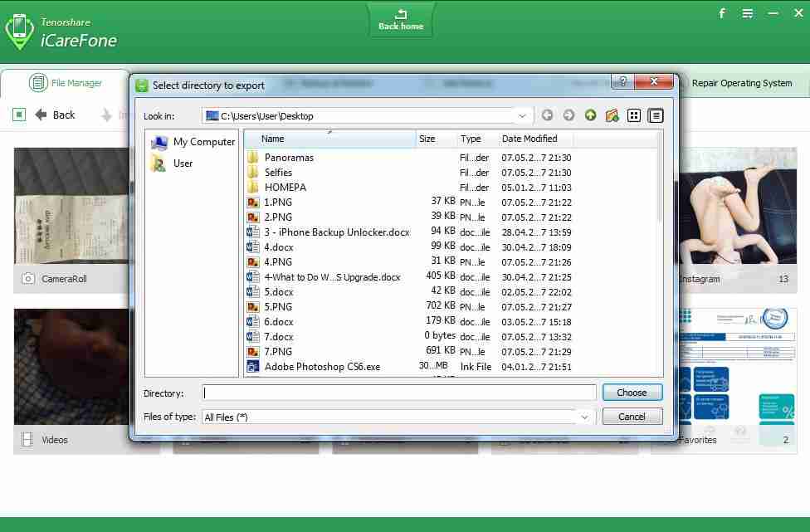
Task: Click the image icon of 7.PNG
Action: [252, 352]
